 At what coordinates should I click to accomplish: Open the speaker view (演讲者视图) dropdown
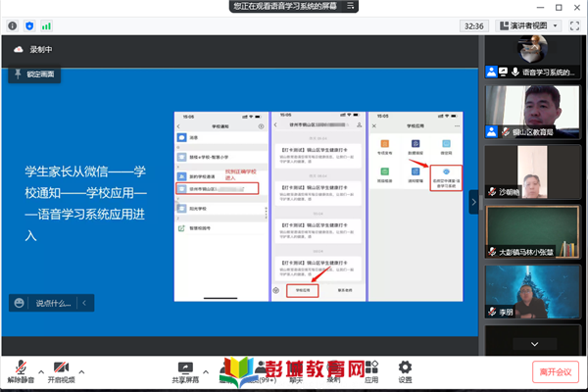(x=528, y=25)
